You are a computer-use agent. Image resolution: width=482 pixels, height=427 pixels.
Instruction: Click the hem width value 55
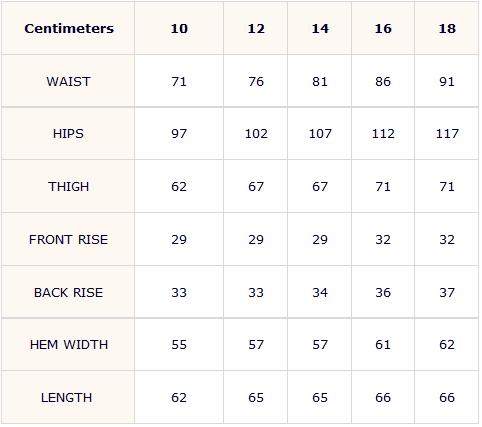pos(179,344)
